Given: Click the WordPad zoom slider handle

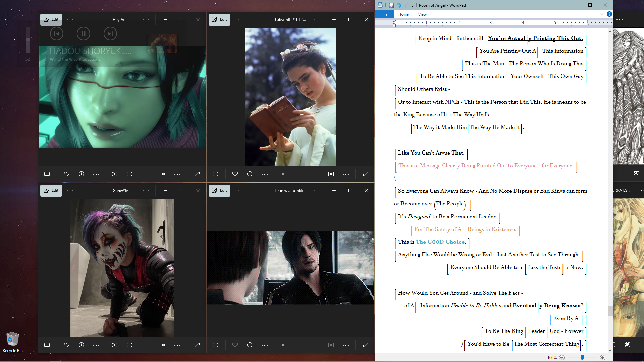Looking at the screenshot, I should pyautogui.click(x=582, y=357).
